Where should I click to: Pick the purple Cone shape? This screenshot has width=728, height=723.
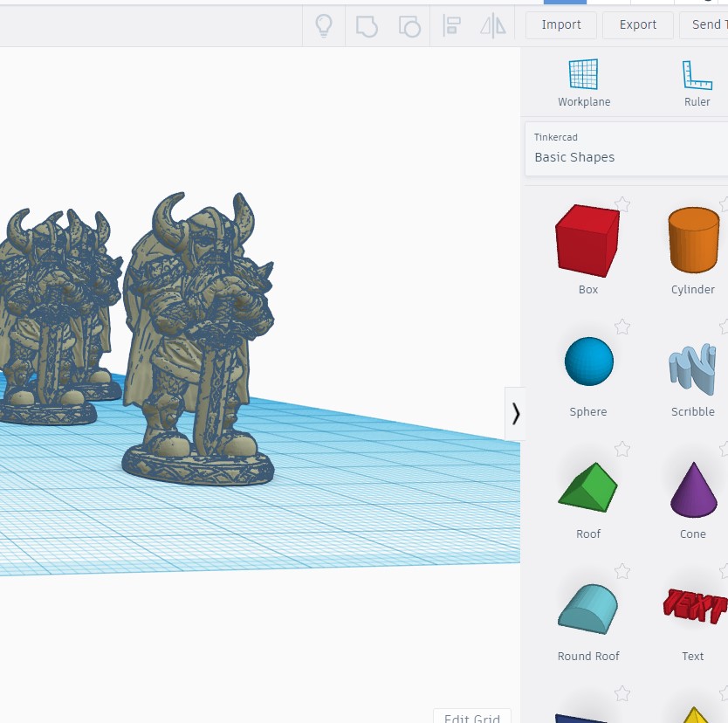point(694,490)
